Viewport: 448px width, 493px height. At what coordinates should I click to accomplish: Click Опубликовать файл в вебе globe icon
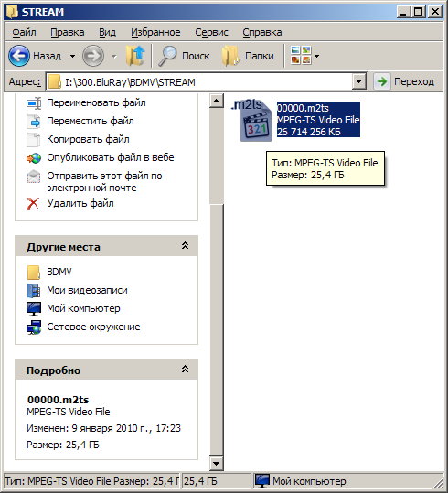[x=33, y=158]
